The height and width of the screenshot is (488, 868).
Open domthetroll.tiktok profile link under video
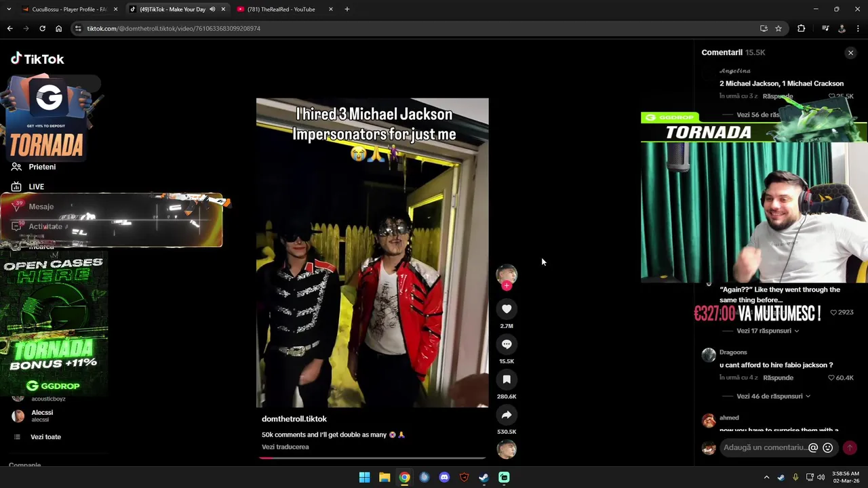pos(294,419)
